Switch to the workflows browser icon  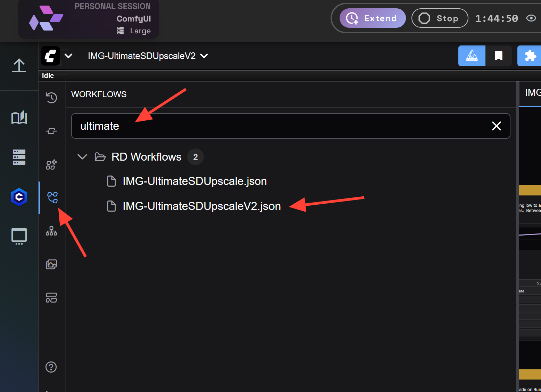pyautogui.click(x=51, y=197)
